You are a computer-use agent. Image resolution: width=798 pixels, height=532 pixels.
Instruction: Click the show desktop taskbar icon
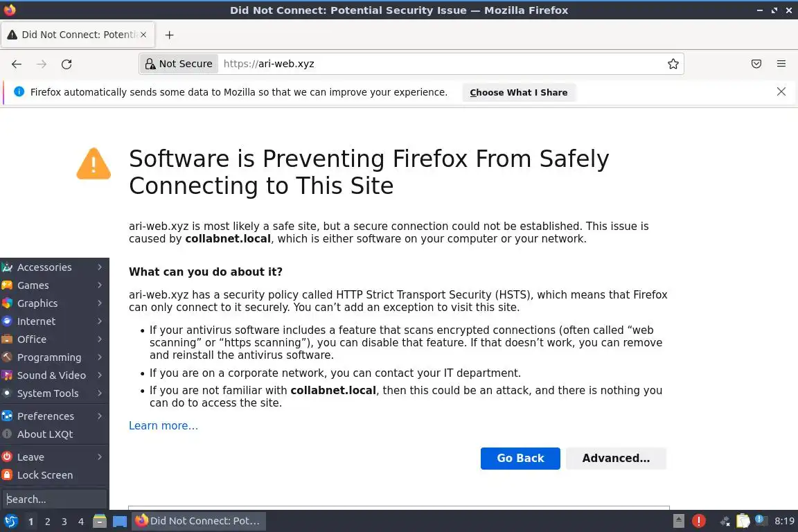point(120,522)
